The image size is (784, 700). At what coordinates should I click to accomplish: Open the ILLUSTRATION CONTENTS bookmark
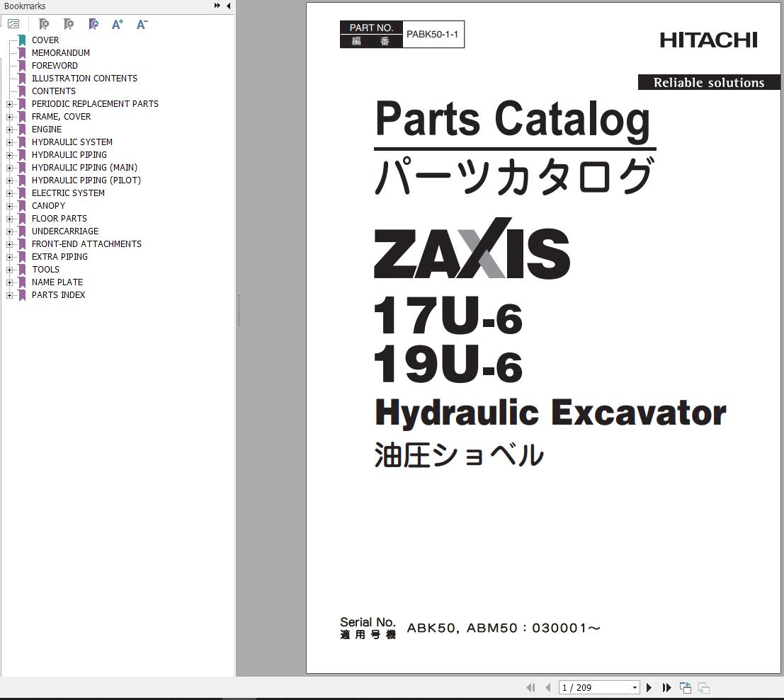pos(84,79)
